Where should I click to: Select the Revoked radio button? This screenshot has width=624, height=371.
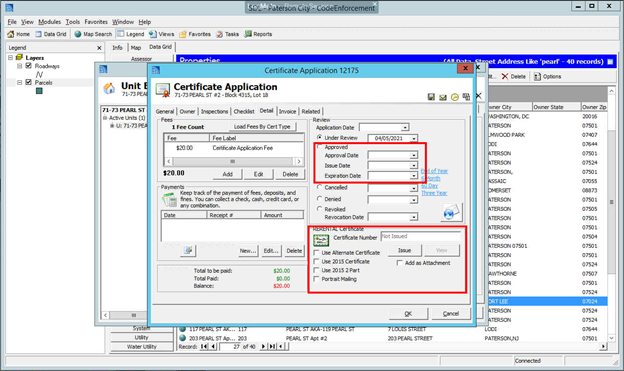point(320,209)
